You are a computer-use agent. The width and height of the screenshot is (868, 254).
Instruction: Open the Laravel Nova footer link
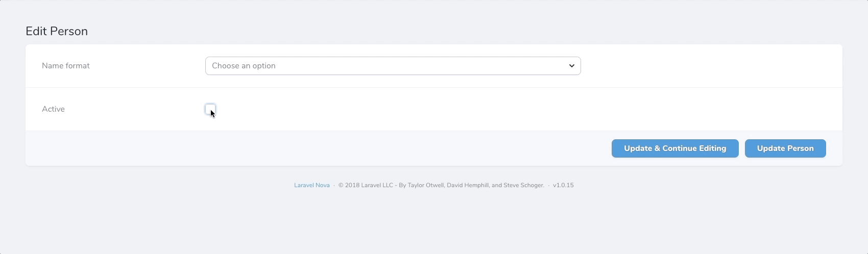pyautogui.click(x=311, y=185)
